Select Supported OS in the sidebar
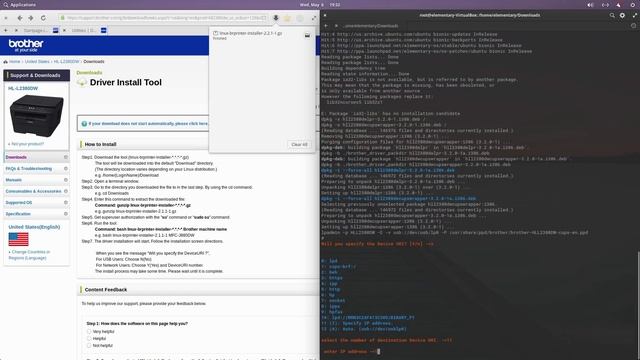Screen dimensions: 640x360 coord(19,202)
